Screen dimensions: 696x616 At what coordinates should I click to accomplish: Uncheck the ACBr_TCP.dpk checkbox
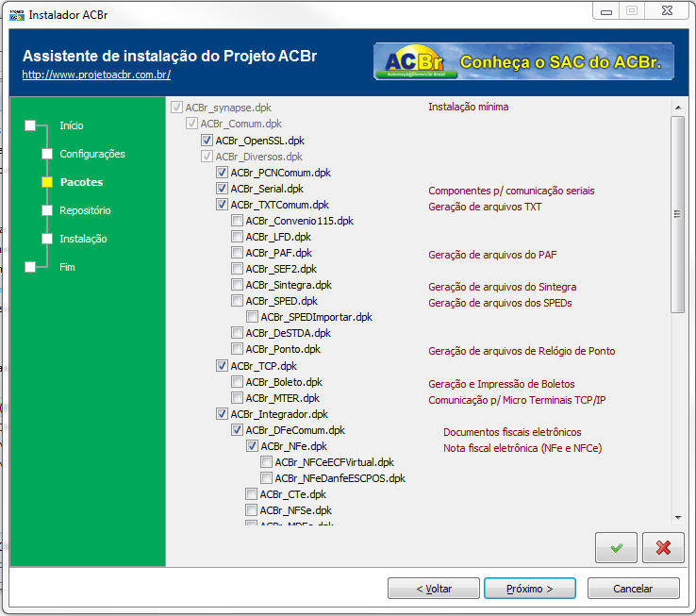(222, 365)
